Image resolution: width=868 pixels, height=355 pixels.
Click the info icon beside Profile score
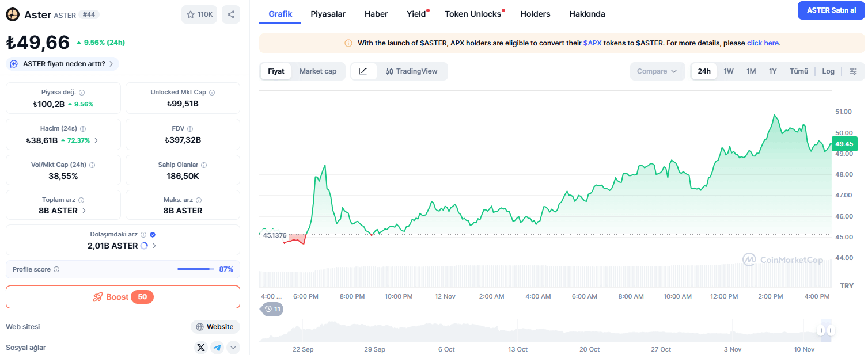pos(56,269)
